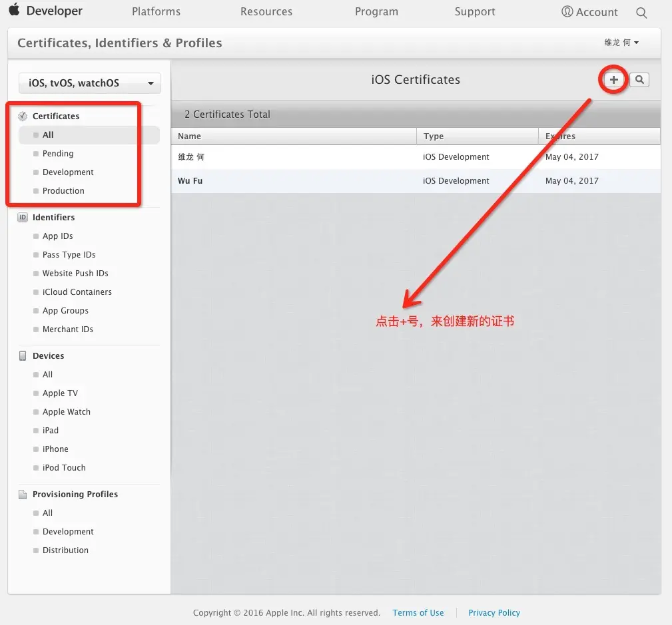The height and width of the screenshot is (625, 672).
Task: Click the 2 Certificates Total label
Action: (x=227, y=114)
